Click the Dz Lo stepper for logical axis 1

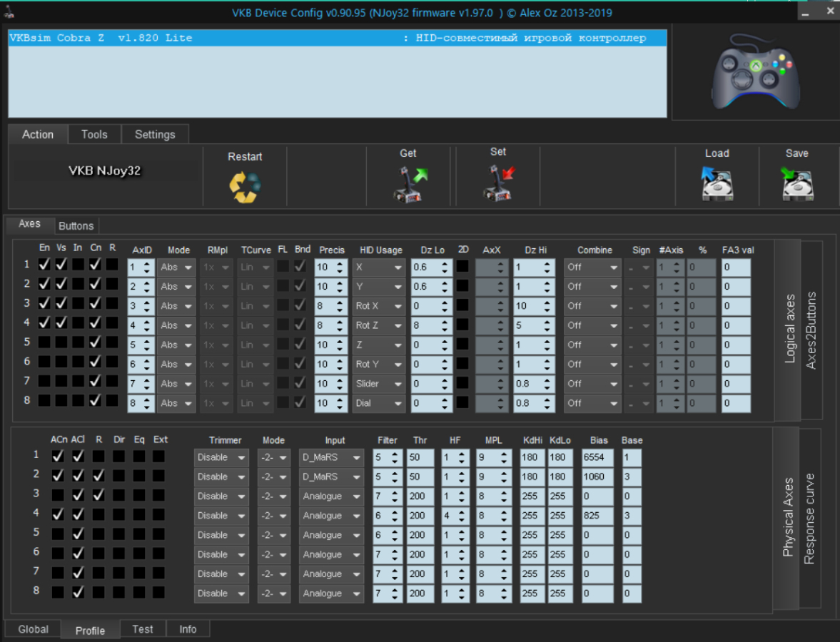click(x=445, y=267)
